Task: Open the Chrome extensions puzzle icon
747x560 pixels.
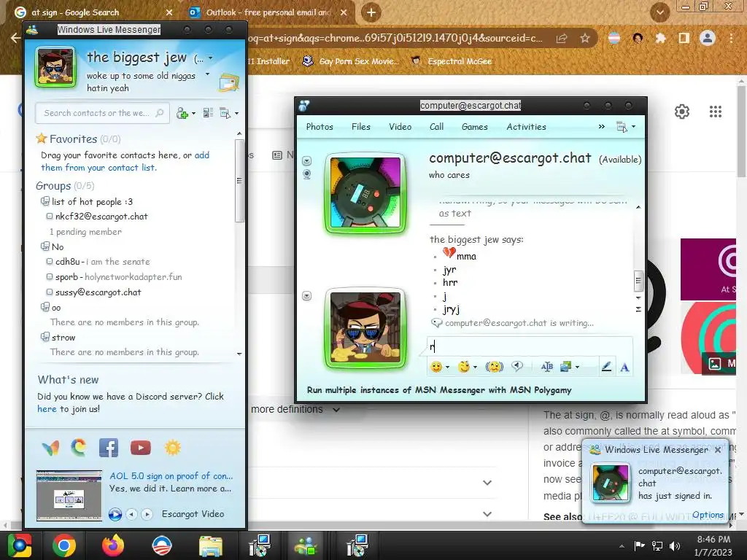Action: tap(660, 38)
